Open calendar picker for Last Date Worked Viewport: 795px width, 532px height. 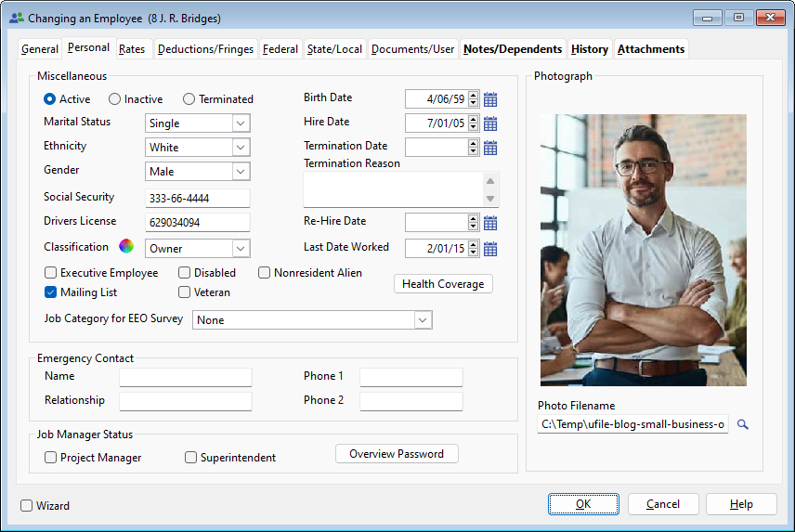[490, 249]
